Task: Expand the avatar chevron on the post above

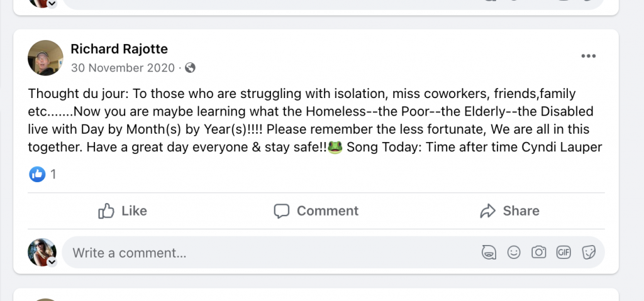Action: (52, 3)
